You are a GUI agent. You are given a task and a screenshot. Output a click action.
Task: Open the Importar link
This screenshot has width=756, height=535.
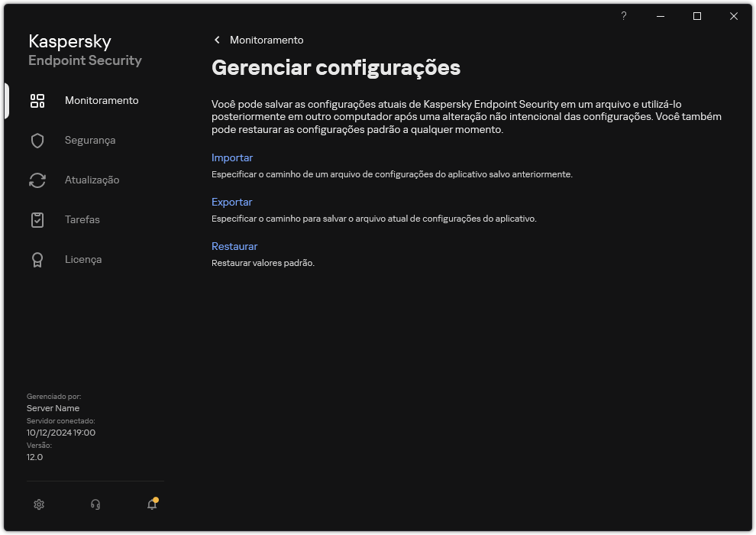(x=232, y=157)
